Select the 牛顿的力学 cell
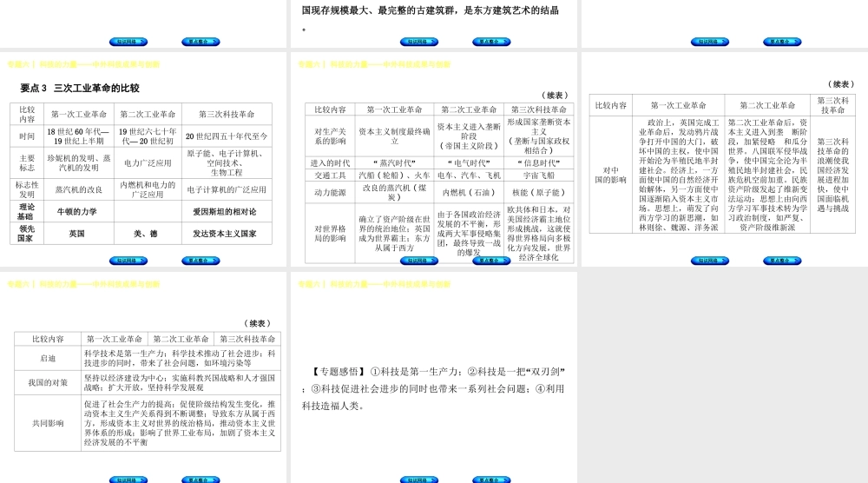This screenshot has width=868, height=483. pyautogui.click(x=79, y=212)
